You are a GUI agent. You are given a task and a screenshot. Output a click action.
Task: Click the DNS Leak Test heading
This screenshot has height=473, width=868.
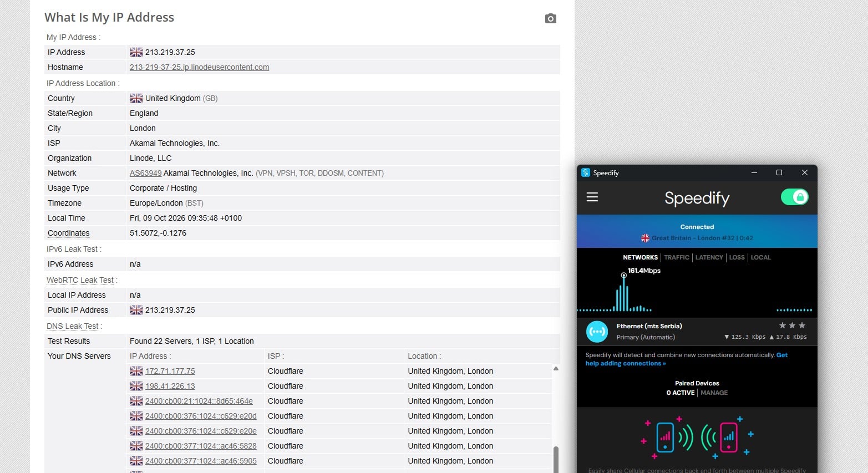[x=73, y=326]
